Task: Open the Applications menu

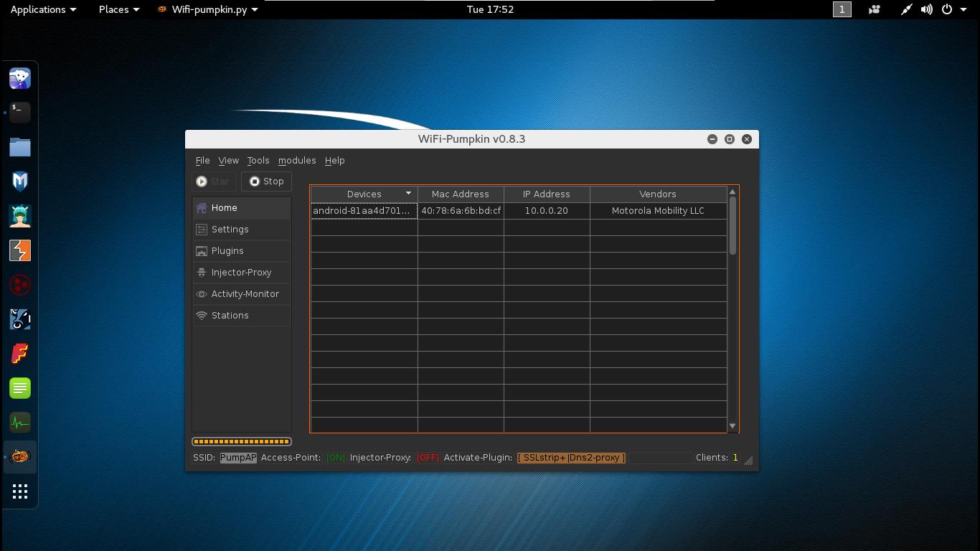Action: (x=43, y=9)
